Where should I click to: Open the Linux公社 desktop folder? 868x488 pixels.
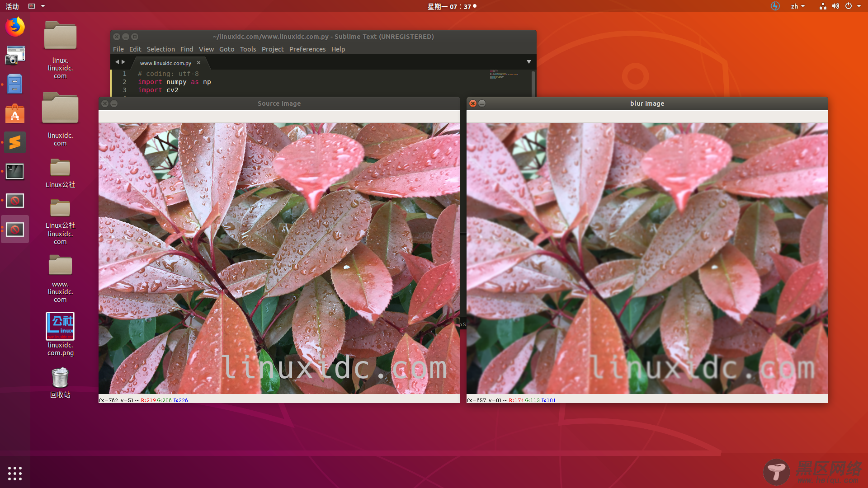point(60,174)
